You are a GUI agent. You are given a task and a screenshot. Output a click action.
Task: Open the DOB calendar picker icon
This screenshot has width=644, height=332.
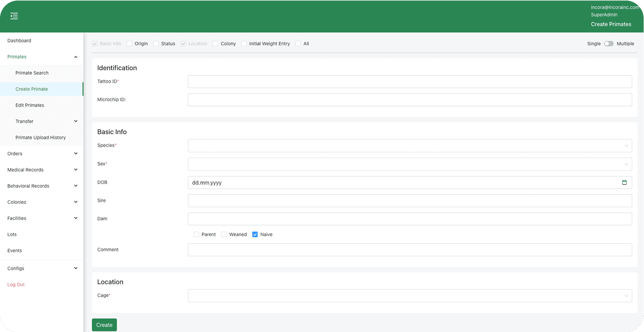[624, 182]
